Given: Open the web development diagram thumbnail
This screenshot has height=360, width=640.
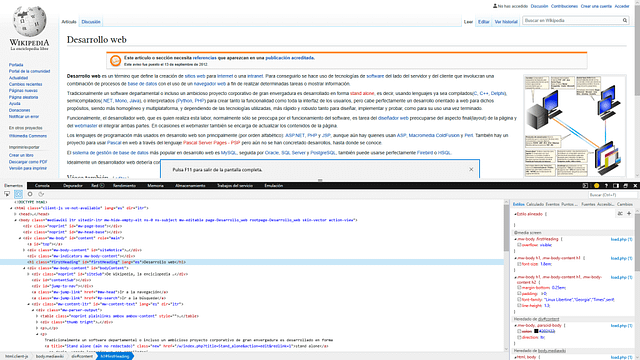Looking at the screenshot, I should pyautogui.click(x=575, y=126).
